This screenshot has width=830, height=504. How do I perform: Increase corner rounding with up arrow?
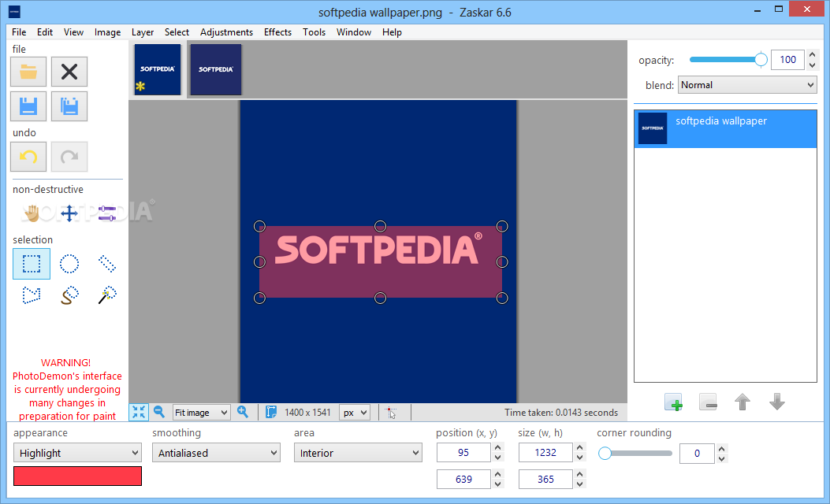coord(721,448)
